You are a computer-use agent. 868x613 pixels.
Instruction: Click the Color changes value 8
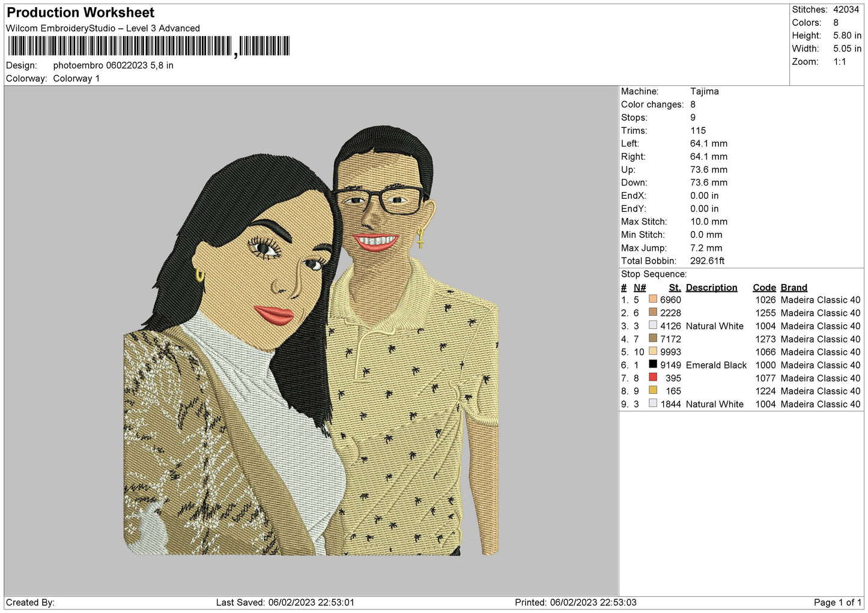[x=693, y=104]
